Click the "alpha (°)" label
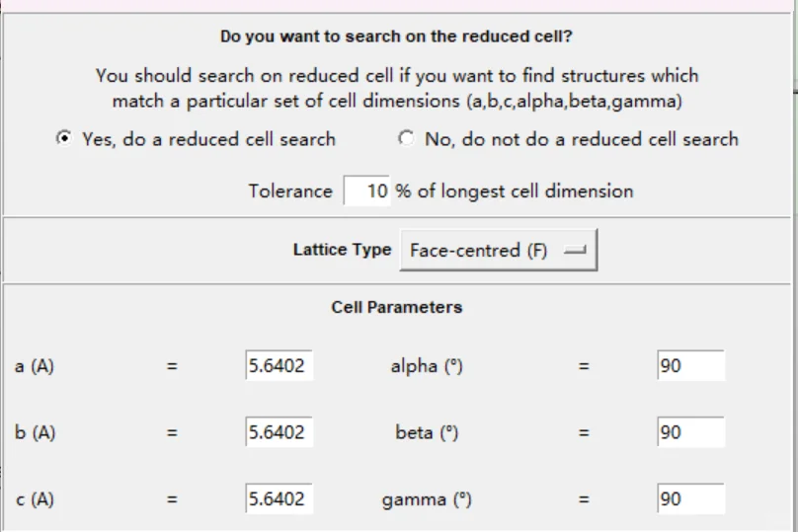Image resolution: width=798 pixels, height=532 pixels. point(427,366)
